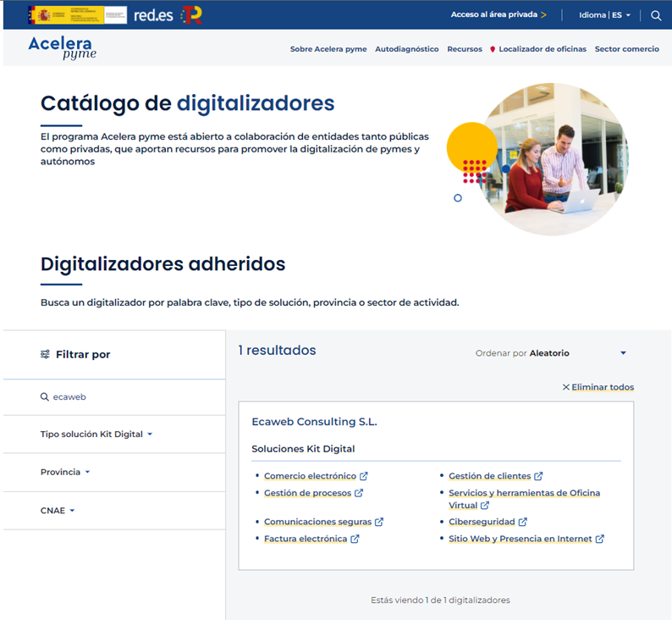Expand the CNAE filter

coord(58,511)
